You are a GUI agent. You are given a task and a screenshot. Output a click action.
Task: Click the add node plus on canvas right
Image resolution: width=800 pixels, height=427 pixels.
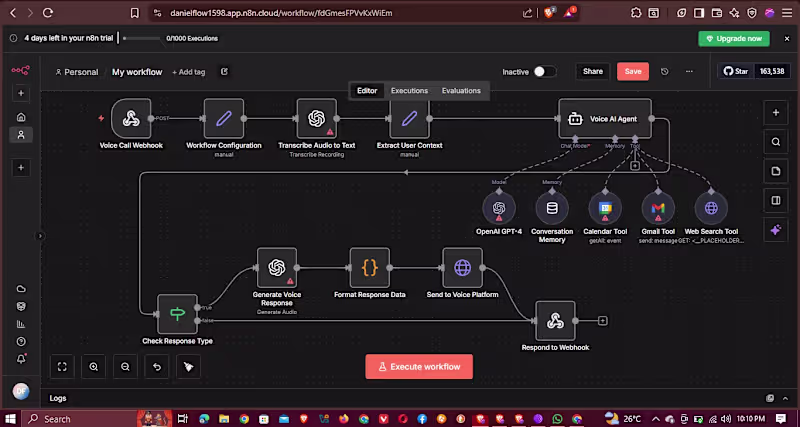pos(776,113)
